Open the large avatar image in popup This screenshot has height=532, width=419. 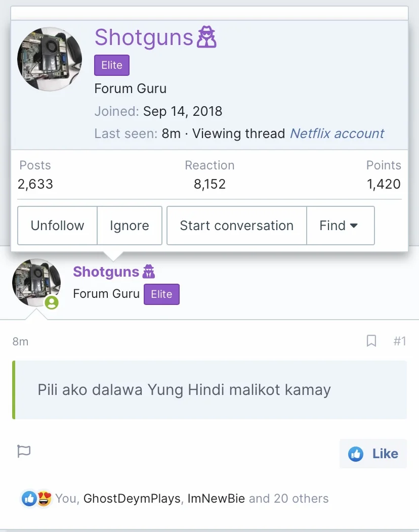pos(50,59)
